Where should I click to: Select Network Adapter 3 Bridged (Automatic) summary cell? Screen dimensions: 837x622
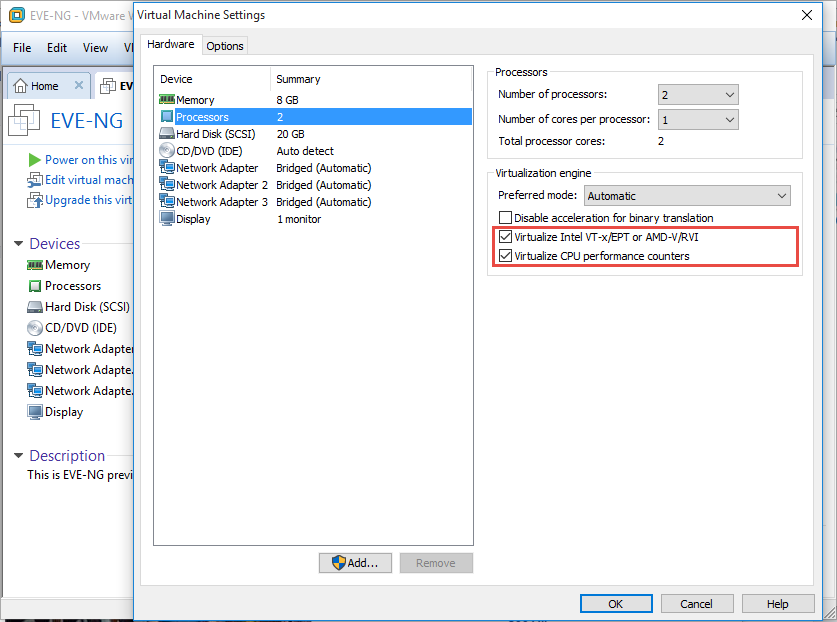tap(323, 202)
